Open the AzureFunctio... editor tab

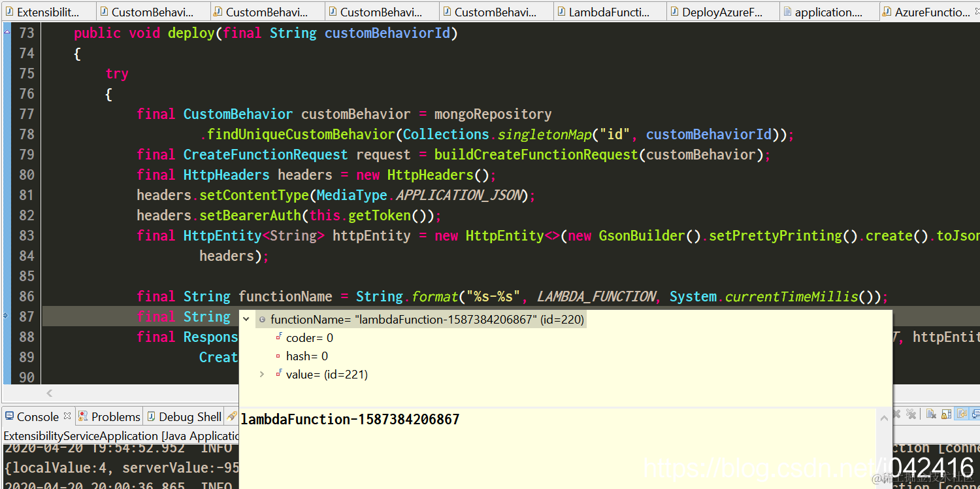coord(932,12)
